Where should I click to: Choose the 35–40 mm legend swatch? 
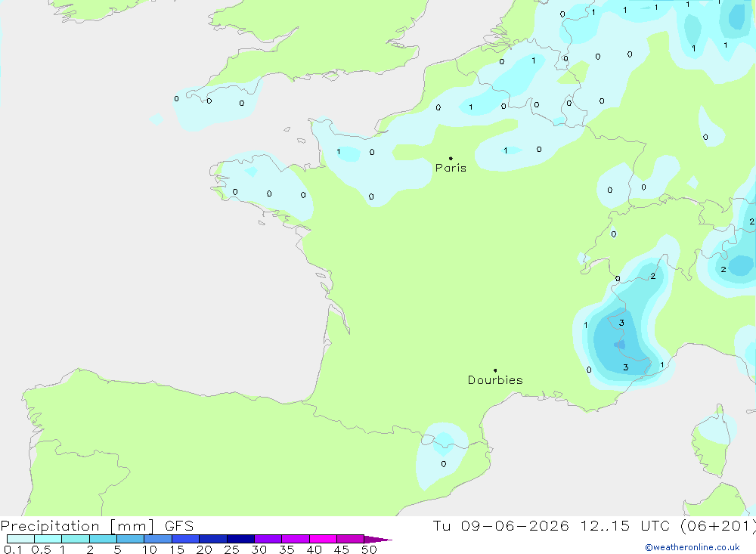[x=295, y=539]
